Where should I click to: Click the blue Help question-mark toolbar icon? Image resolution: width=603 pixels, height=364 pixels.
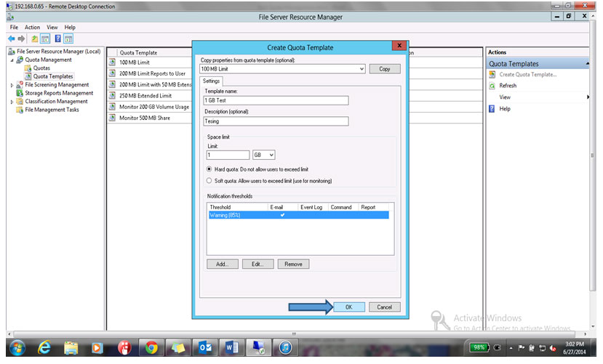[x=57, y=39]
